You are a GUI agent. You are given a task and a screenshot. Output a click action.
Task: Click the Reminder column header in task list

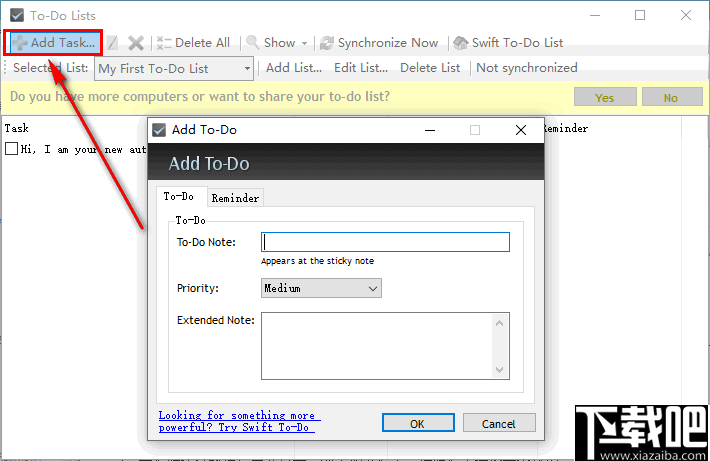(566, 128)
